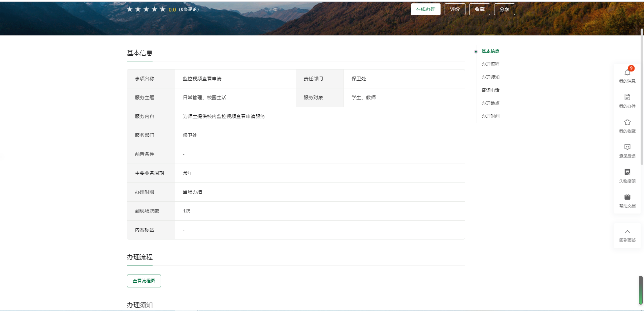
Task: Click the 查看流程图 button
Action: (144, 281)
